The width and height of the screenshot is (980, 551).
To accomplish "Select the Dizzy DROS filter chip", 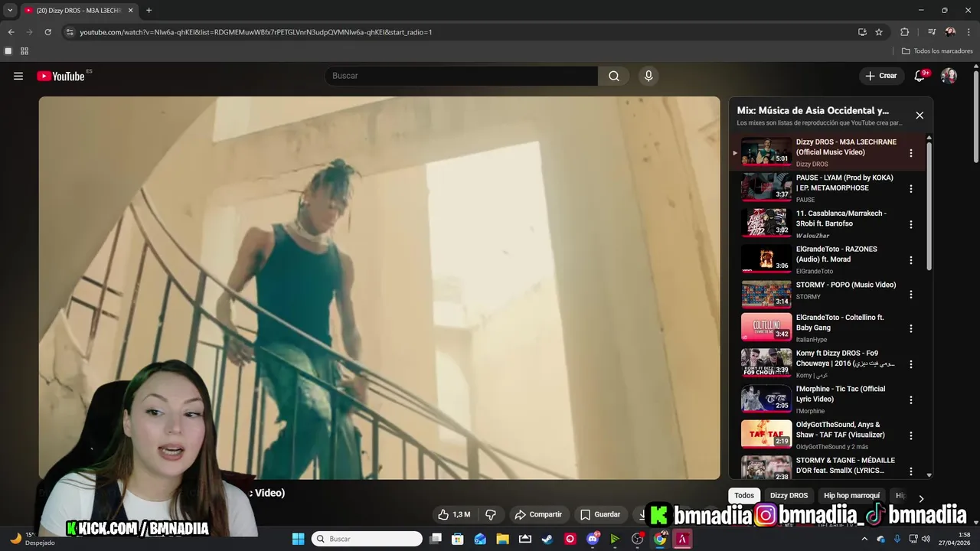I will [789, 495].
